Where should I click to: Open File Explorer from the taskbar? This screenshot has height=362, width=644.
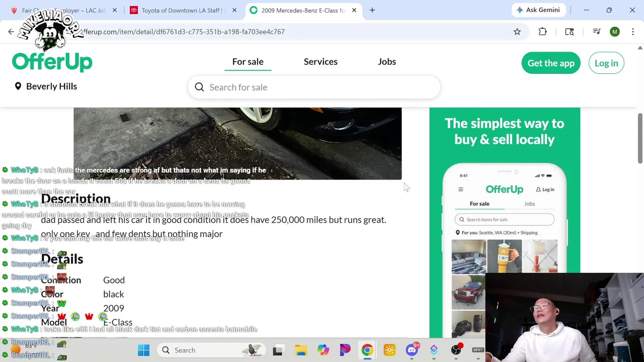click(301, 350)
